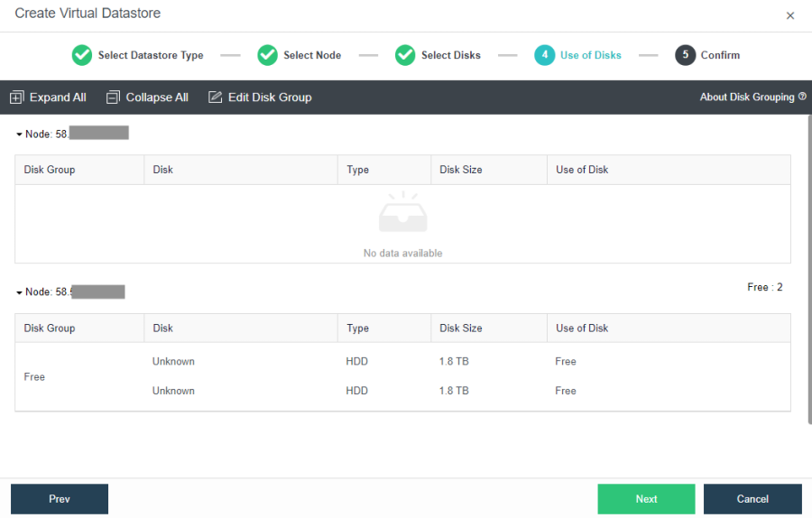Go to the Select Datastore Type step
This screenshot has width=812, height=518.
point(151,55)
